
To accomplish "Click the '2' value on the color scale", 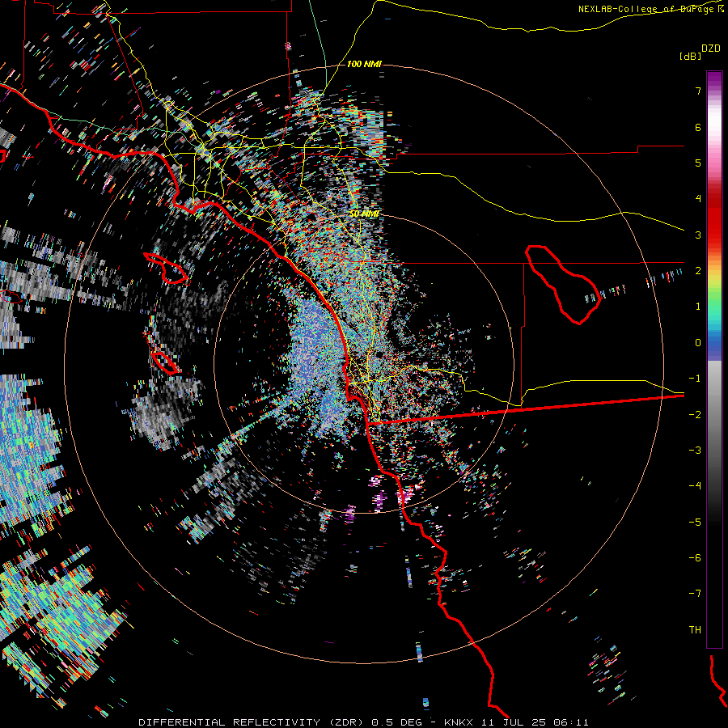I will (698, 271).
